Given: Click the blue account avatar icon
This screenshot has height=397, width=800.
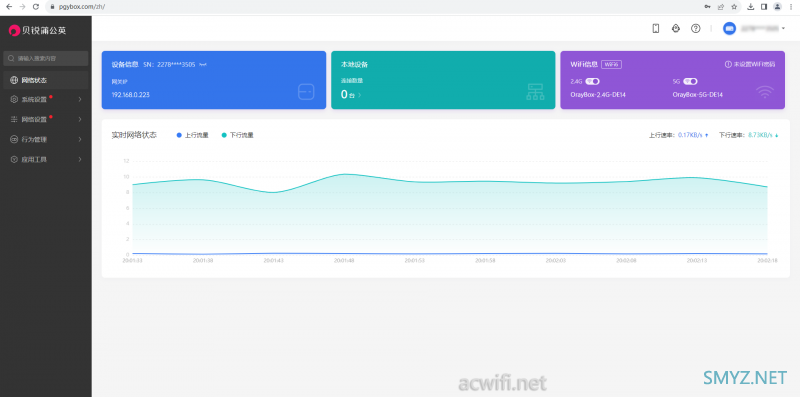Looking at the screenshot, I should (x=729, y=29).
